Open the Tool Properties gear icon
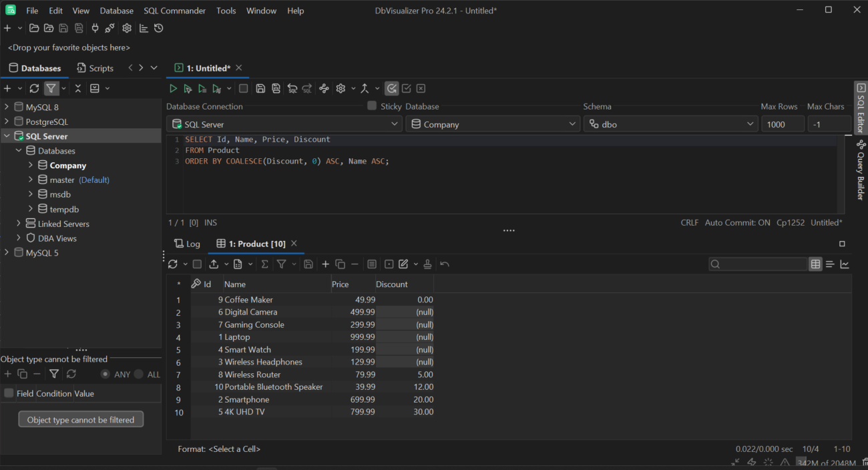868x470 pixels. (341, 88)
